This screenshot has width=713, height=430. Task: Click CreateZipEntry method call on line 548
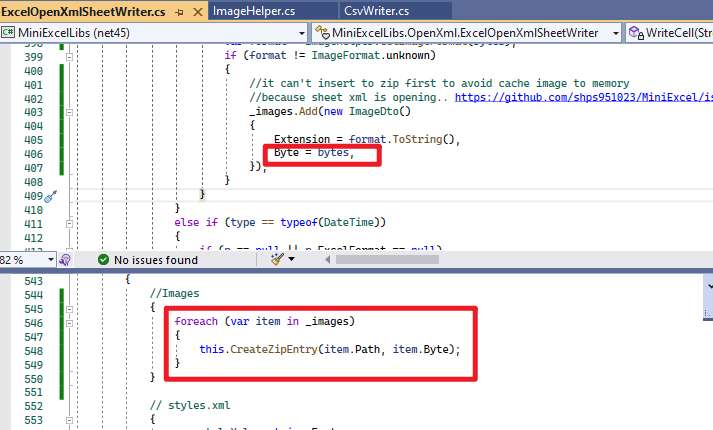273,349
